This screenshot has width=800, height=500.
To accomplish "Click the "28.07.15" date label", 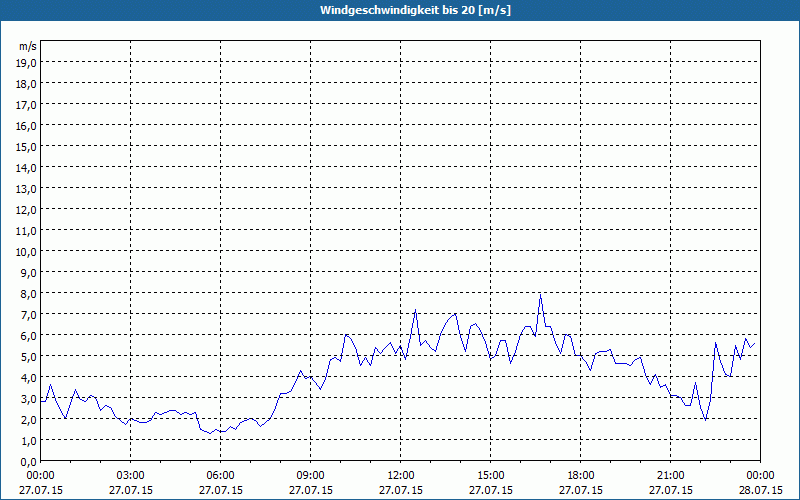I will [x=761, y=490].
